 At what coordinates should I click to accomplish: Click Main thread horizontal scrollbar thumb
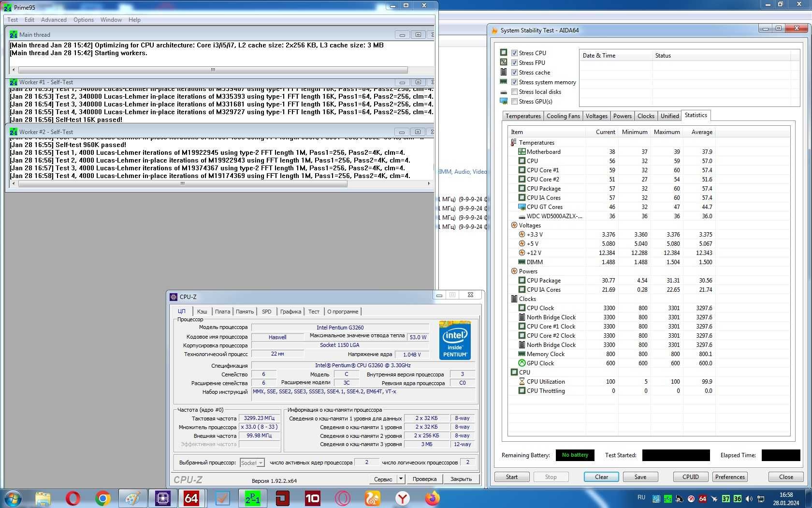(x=213, y=70)
